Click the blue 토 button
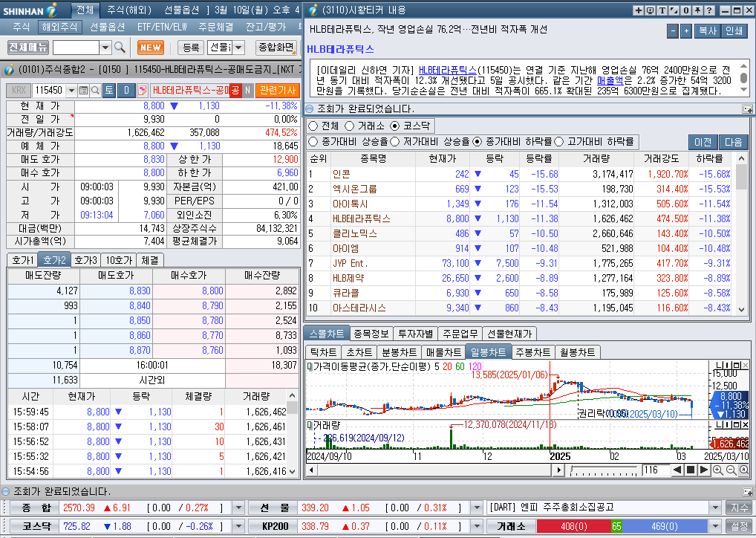Screen dimensions: 756x538 (x=109, y=90)
